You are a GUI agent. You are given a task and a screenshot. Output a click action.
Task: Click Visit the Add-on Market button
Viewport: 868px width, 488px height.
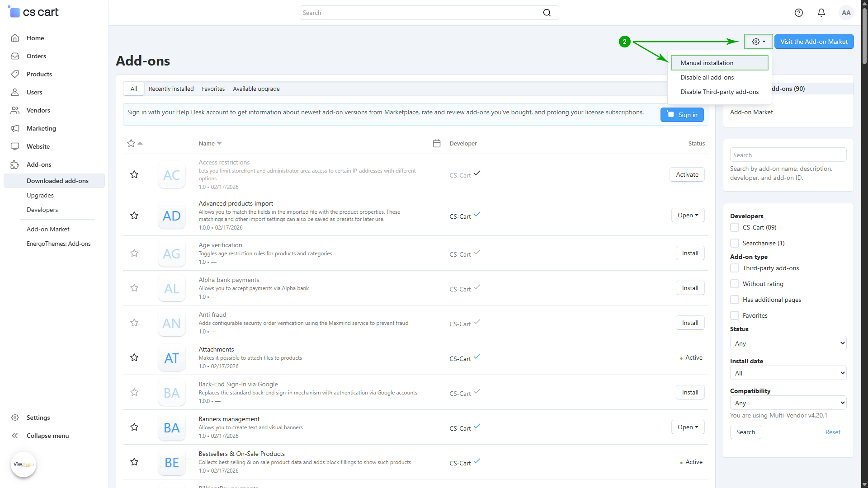tap(814, 42)
